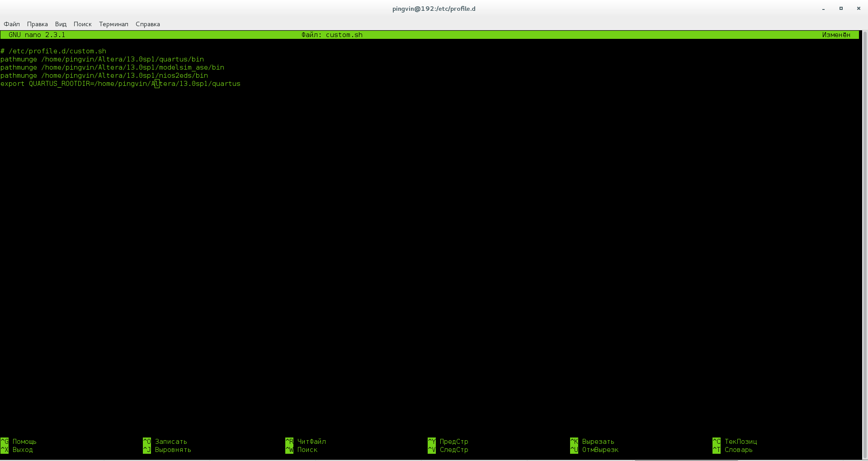The image size is (868, 461).
Task: Click the comment line '# /etc/profile.d/custom.sh'
Action: point(53,51)
